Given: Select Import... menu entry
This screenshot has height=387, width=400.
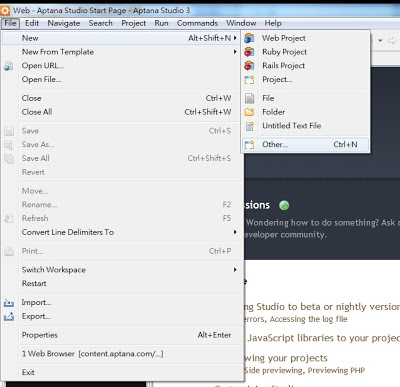Looking at the screenshot, I should pyautogui.click(x=121, y=302).
